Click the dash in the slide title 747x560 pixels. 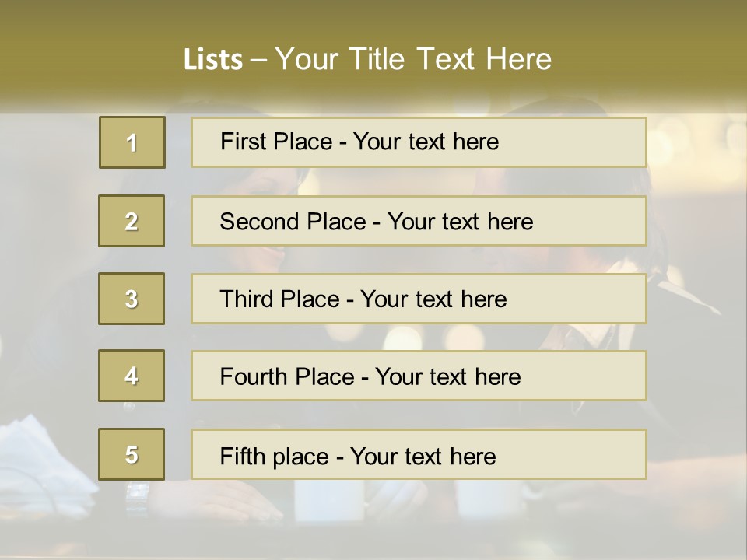[258, 59]
